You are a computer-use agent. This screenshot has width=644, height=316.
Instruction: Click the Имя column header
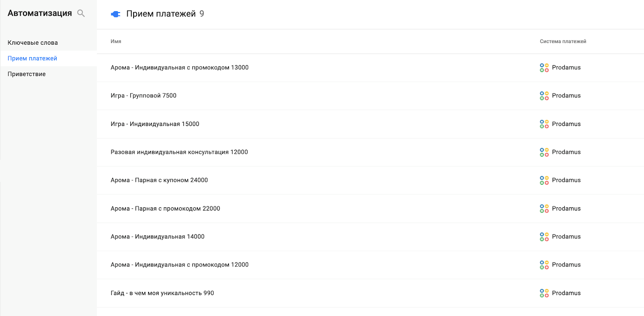pyautogui.click(x=116, y=41)
